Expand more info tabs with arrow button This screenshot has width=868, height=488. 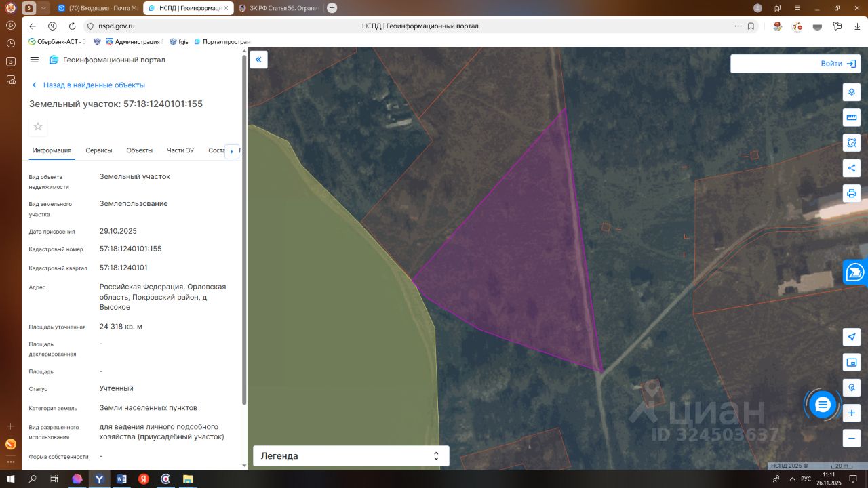(232, 151)
